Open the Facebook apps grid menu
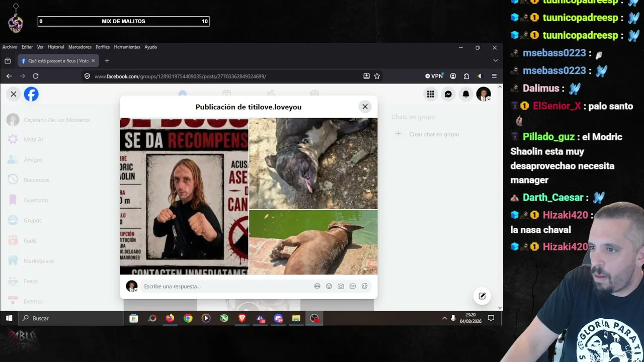This screenshot has height=362, width=644. coord(430,94)
